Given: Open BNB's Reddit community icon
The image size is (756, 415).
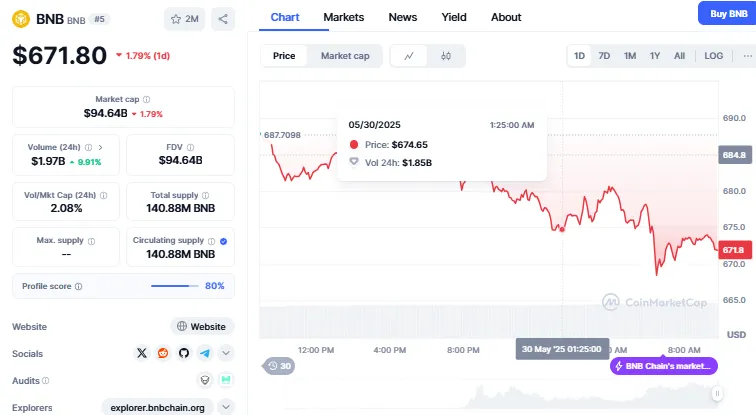Looking at the screenshot, I should point(163,353).
